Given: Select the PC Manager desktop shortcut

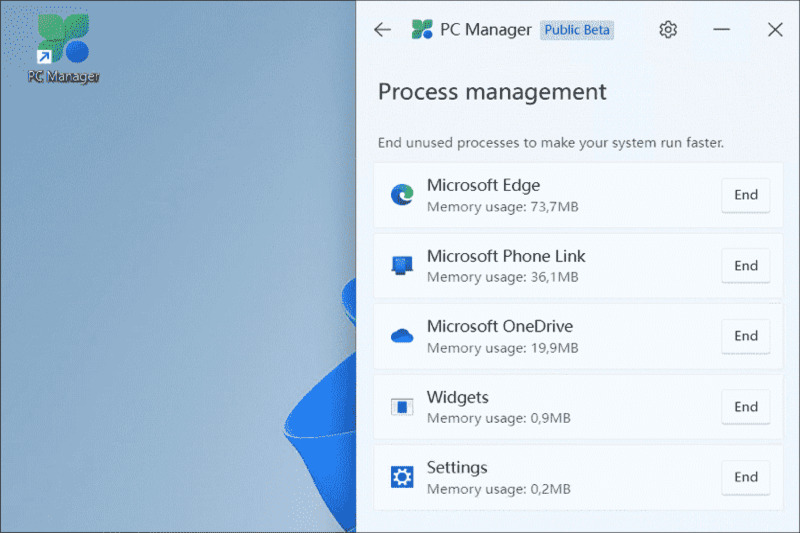Looking at the screenshot, I should pyautogui.click(x=63, y=45).
